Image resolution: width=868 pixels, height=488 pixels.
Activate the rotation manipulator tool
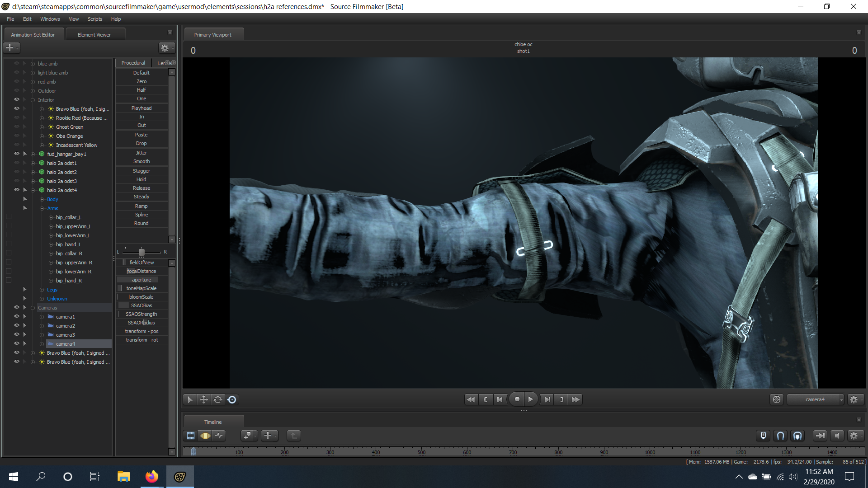218,399
